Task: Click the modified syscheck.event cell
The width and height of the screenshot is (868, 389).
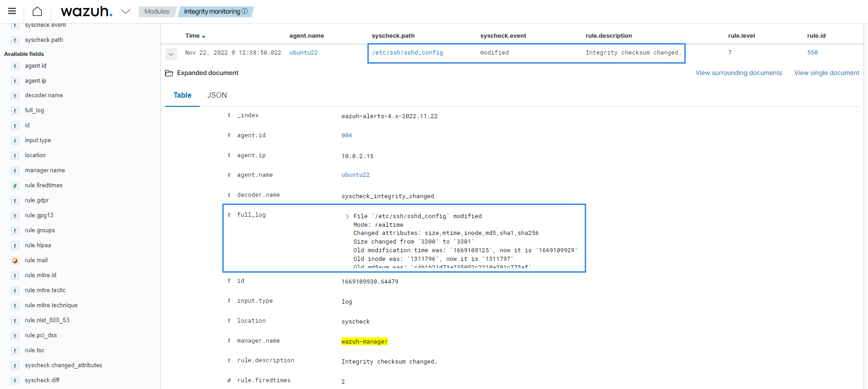Action: tap(494, 53)
